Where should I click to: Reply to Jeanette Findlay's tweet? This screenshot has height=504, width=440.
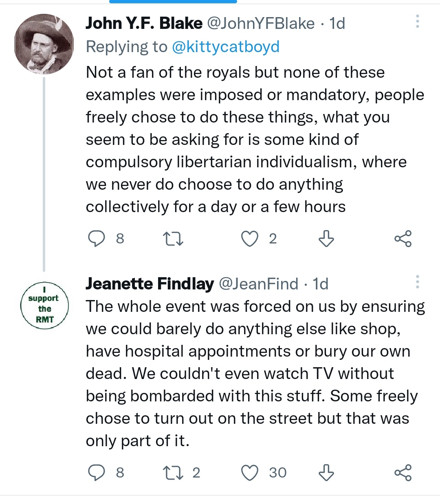click(x=97, y=473)
